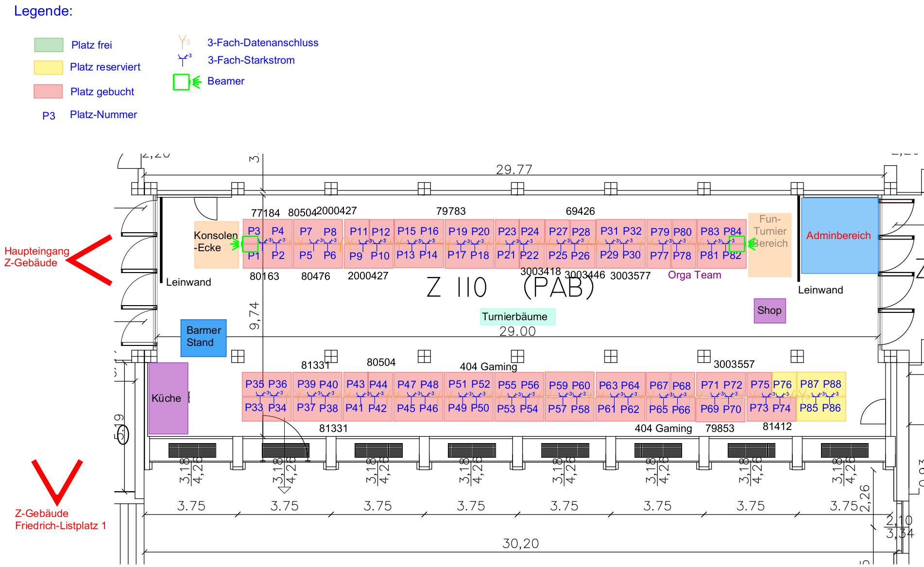Click the blue 3-Fach-Starkstrom legend symbol

[x=184, y=60]
